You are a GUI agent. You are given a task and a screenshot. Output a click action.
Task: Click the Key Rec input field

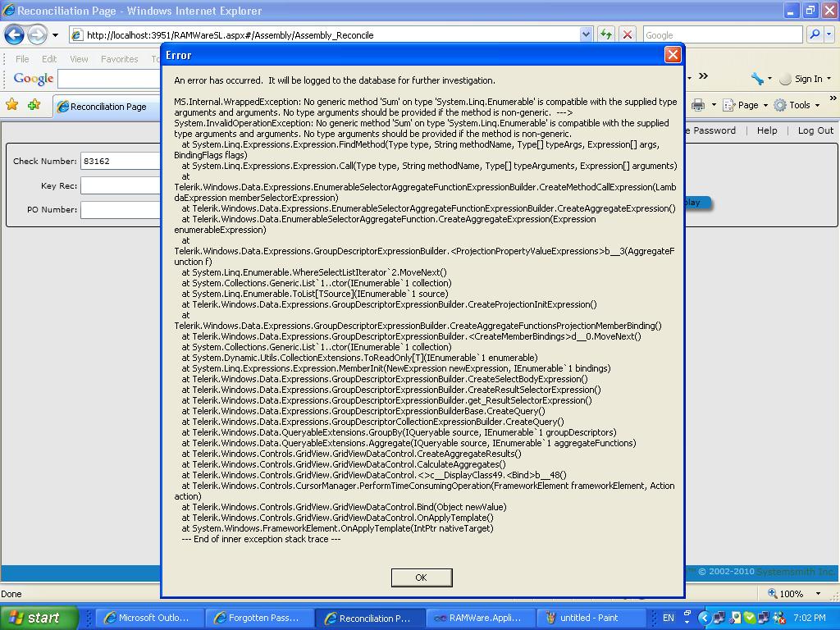[121, 185]
